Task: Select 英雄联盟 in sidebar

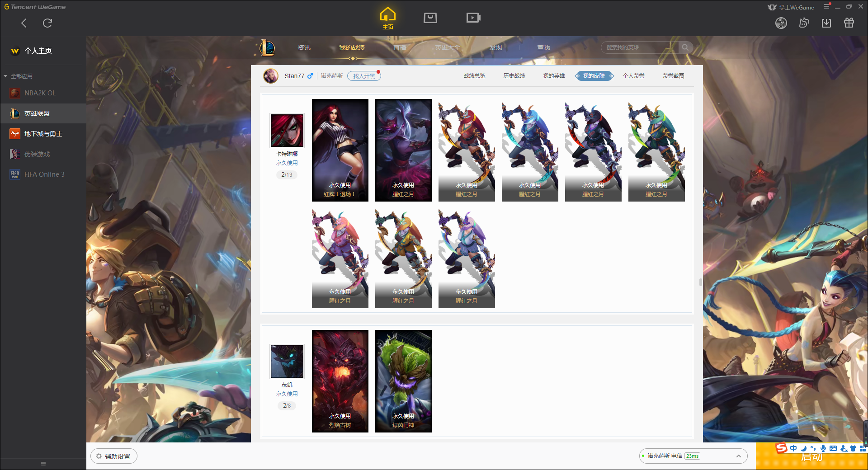Action: tap(43, 113)
